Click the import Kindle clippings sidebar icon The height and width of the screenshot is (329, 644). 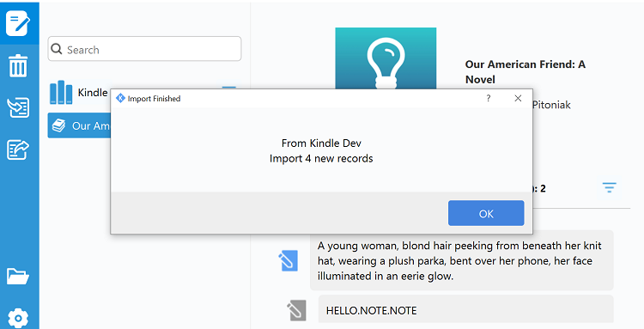(x=18, y=107)
